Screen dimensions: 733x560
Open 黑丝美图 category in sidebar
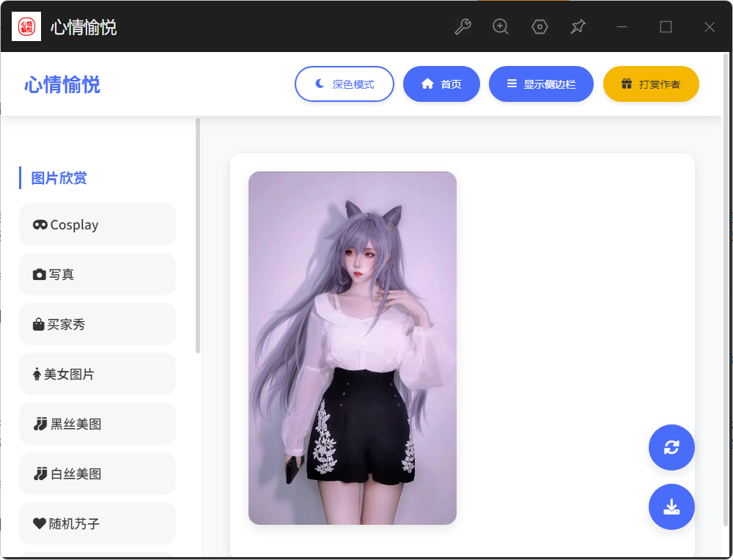coord(97,424)
